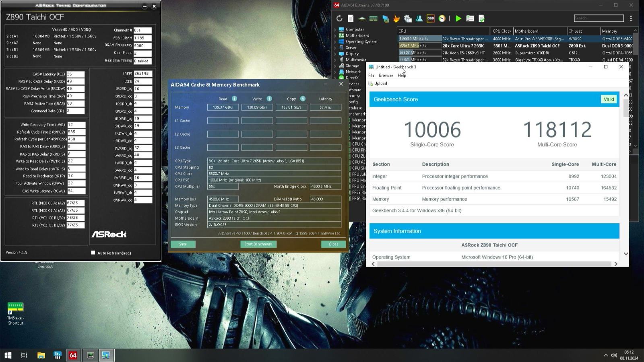Image resolution: width=644 pixels, height=362 pixels.
Task: Click the memory module toolbar icon in AIDA64
Action: coord(374,19)
